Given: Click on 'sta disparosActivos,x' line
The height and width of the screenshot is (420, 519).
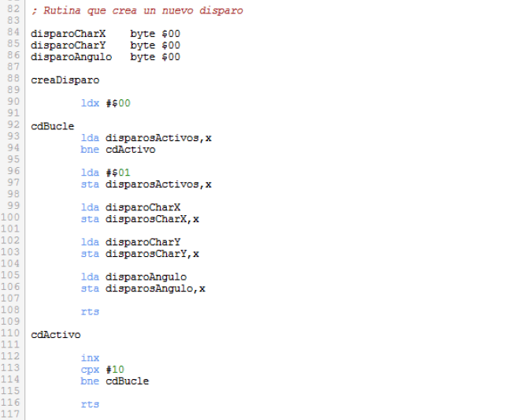Looking at the screenshot, I should [146, 184].
